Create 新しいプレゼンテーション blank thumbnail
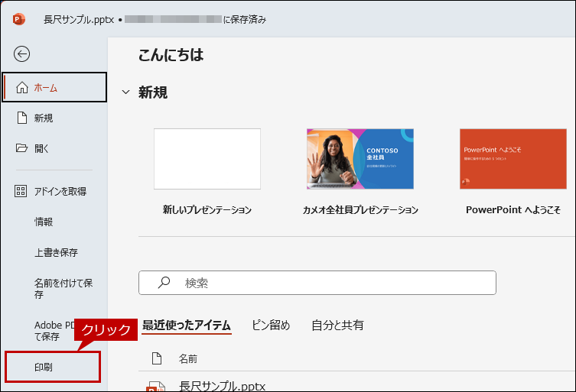The height and width of the screenshot is (392, 576). [207, 159]
